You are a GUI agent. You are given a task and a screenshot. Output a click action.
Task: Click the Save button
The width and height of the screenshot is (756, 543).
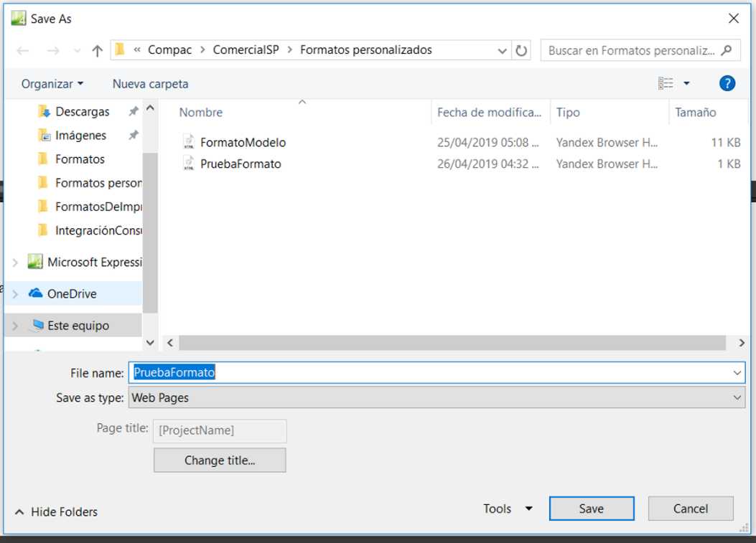(591, 508)
